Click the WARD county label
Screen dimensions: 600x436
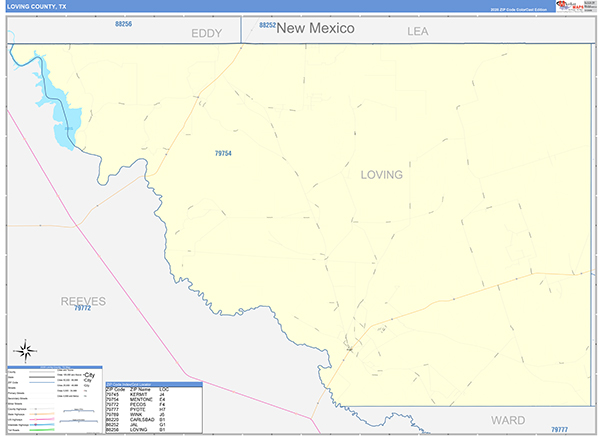click(508, 420)
